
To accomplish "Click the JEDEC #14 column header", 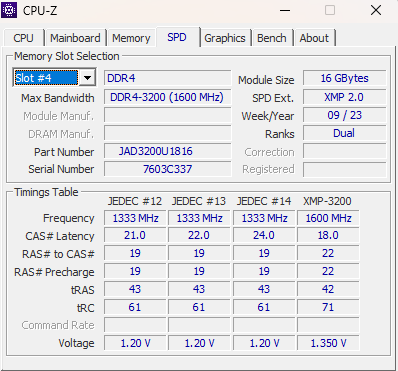I will (264, 201).
